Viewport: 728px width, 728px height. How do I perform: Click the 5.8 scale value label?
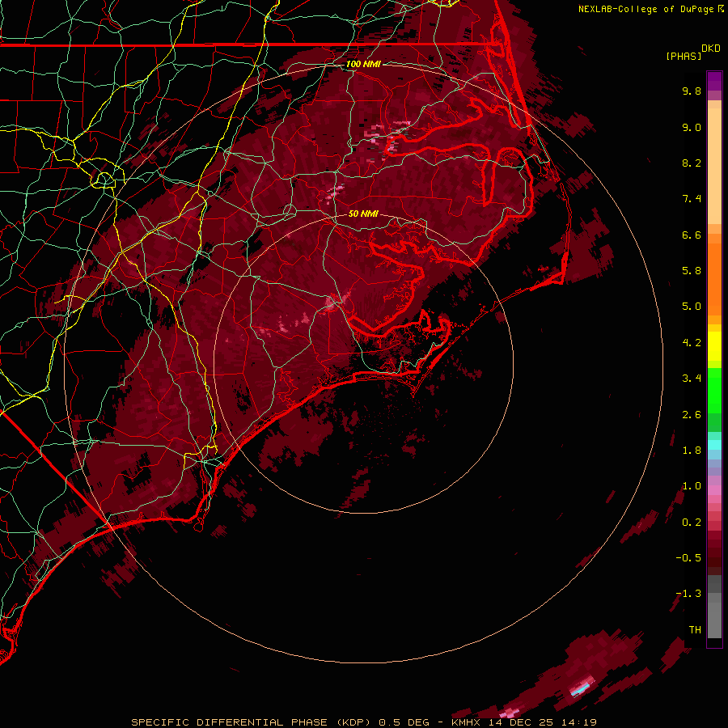(692, 271)
